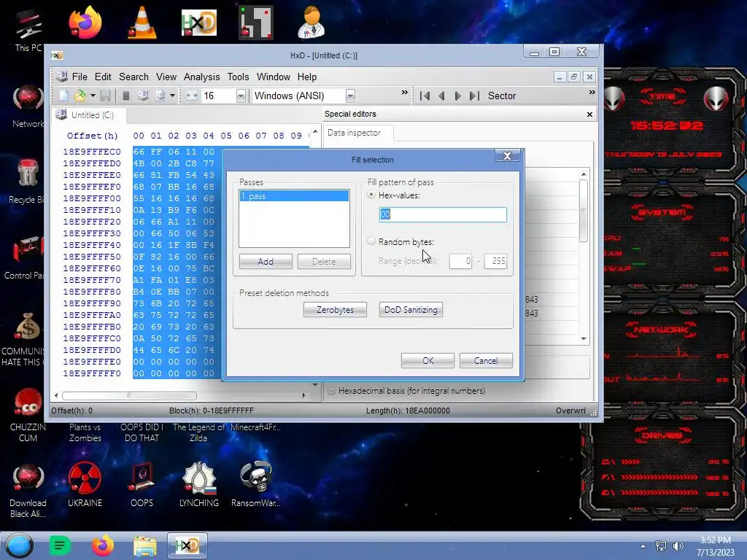Select the Hex-values radio button
Image resolution: width=747 pixels, height=560 pixels.
coord(371,195)
